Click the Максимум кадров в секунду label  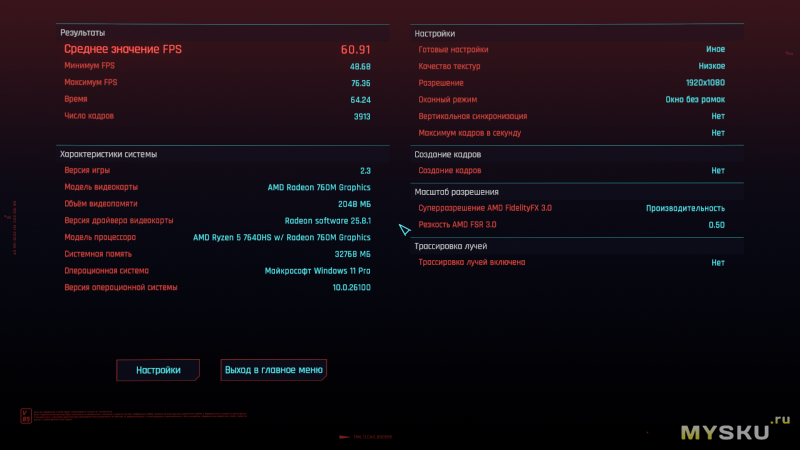469,133
